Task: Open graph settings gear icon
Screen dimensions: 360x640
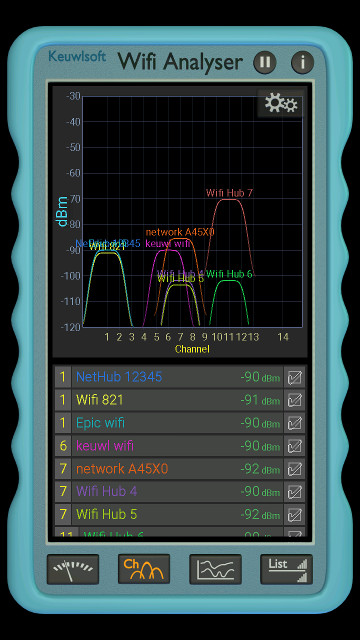Action: tap(281, 103)
